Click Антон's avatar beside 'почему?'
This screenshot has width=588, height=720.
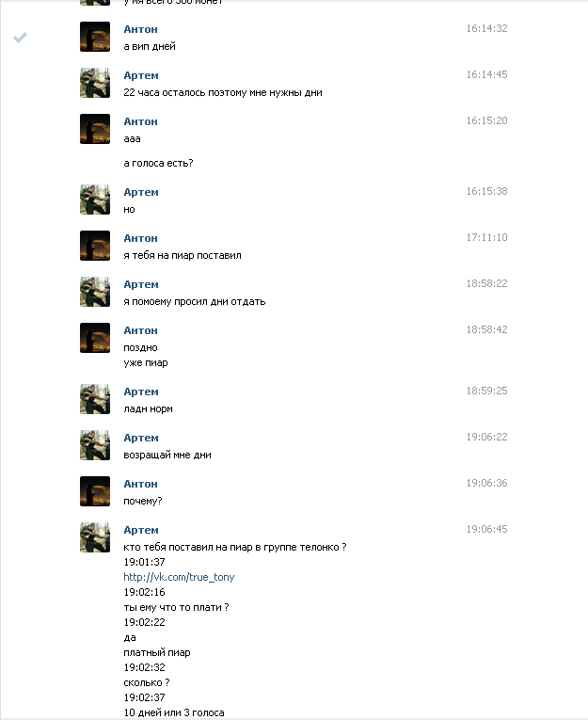(x=95, y=491)
